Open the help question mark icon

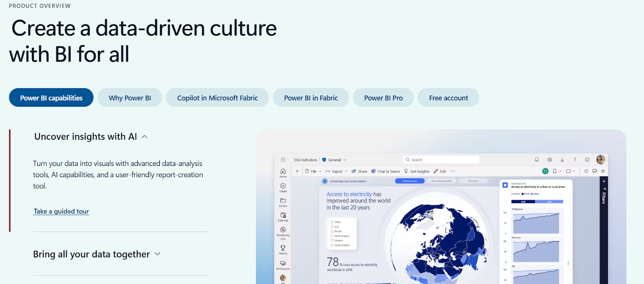[575, 160]
